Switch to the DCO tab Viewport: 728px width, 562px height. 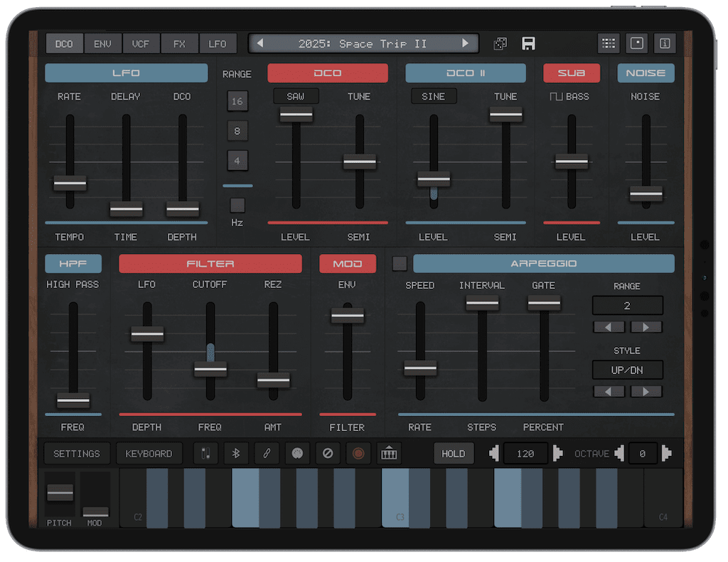pos(65,43)
